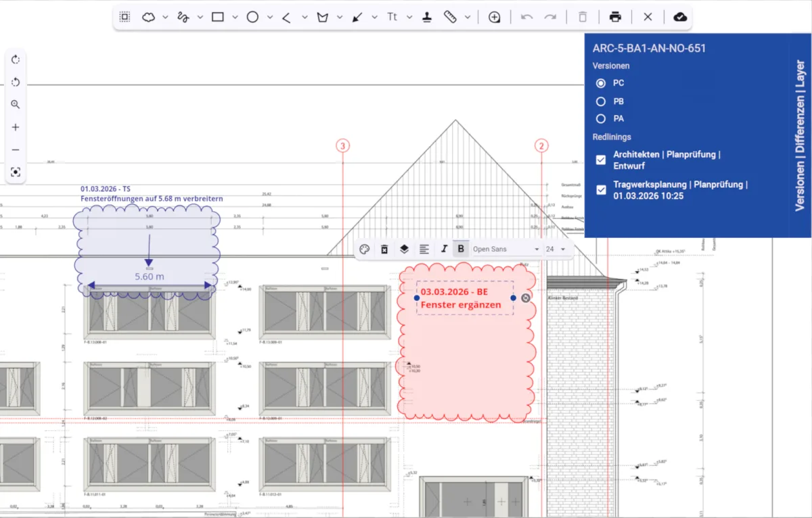Click the 'Fensteröffnungen auf 5.68 m verbreitern' note

point(152,199)
